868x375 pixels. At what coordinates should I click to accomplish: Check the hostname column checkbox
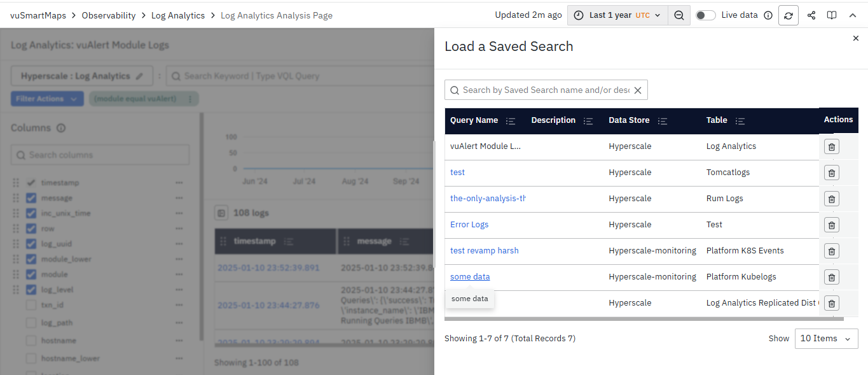(31, 341)
